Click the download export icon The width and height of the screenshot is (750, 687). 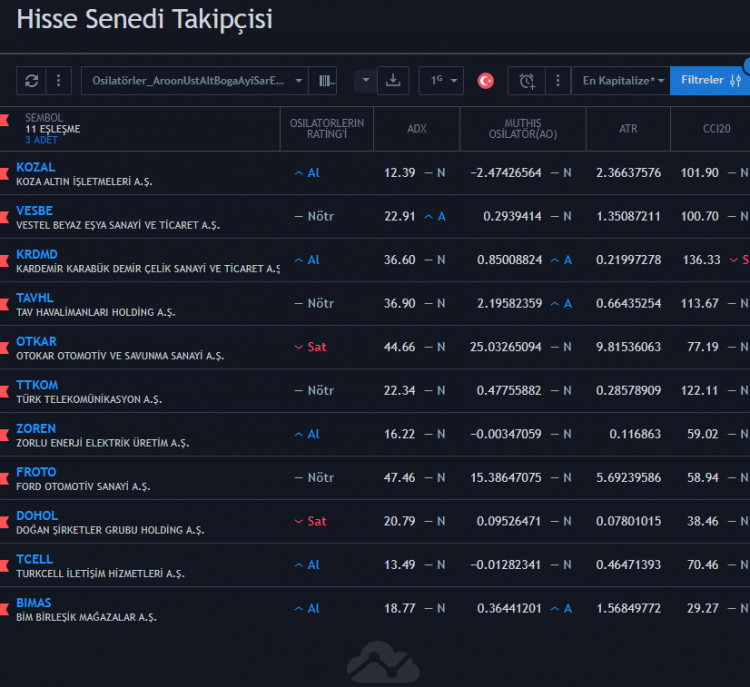point(393,80)
